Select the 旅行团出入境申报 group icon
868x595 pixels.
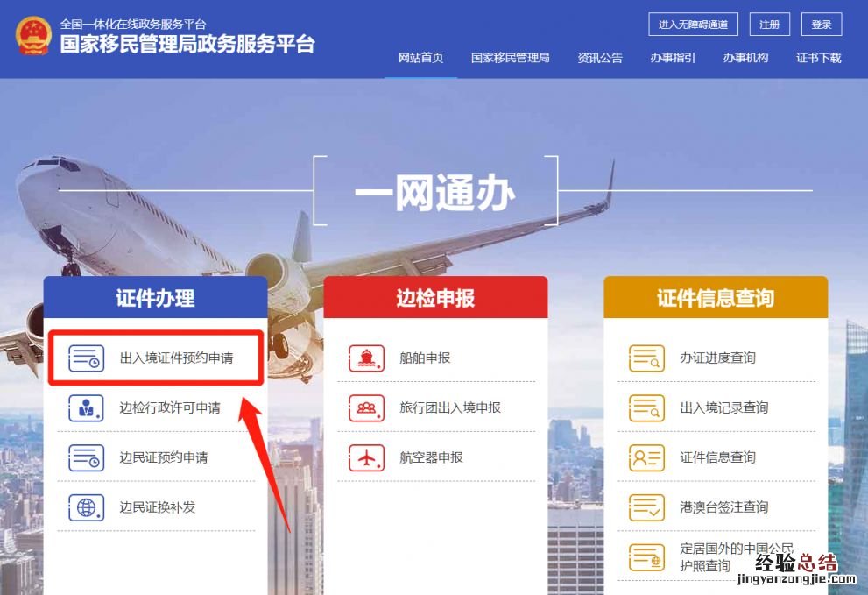[366, 407]
